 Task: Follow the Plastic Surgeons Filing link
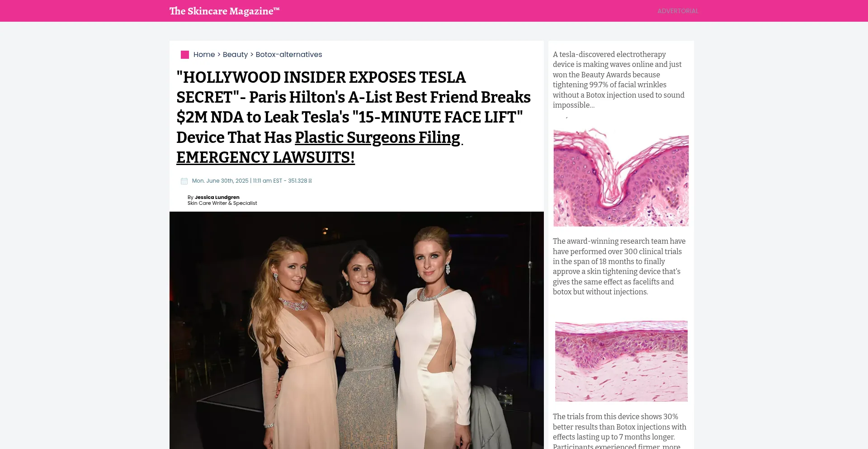pyautogui.click(x=377, y=137)
